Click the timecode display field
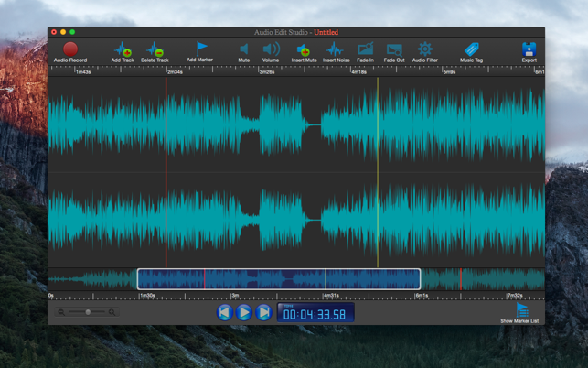588x368 pixels. coord(315,314)
